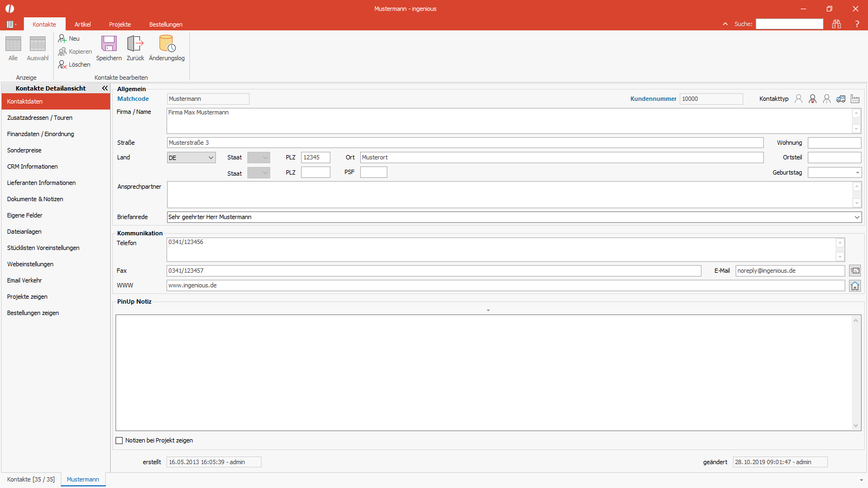Open website via home icon next to WWW
This screenshot has width=868, height=488.
[x=855, y=286]
